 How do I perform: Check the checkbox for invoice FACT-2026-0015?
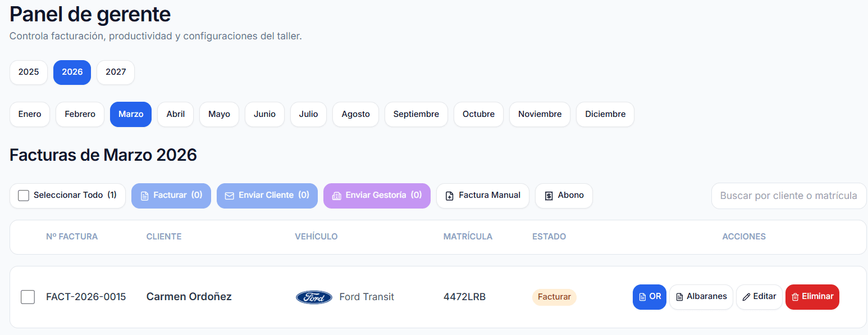(x=28, y=297)
